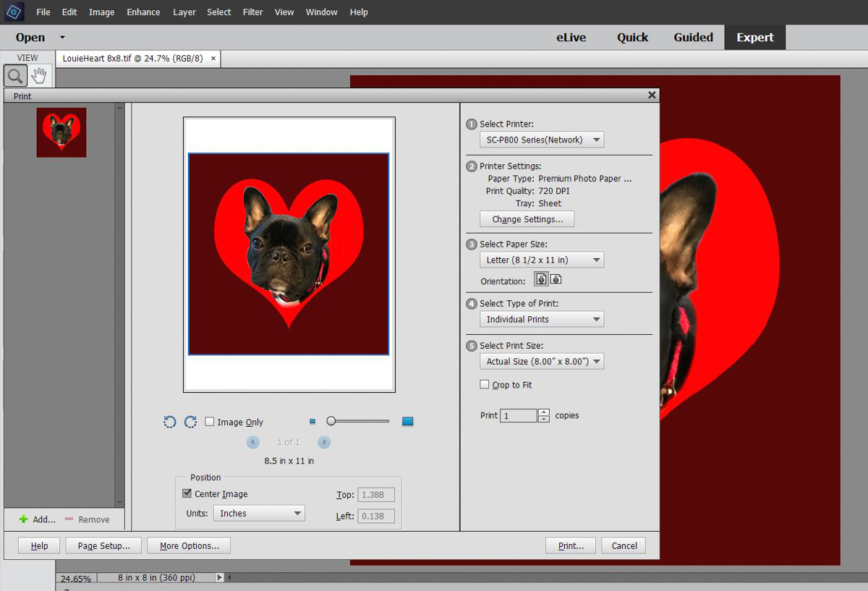Click the filmstrip vertical scrollbar
Screen dimensions: 868x591
tap(120, 305)
